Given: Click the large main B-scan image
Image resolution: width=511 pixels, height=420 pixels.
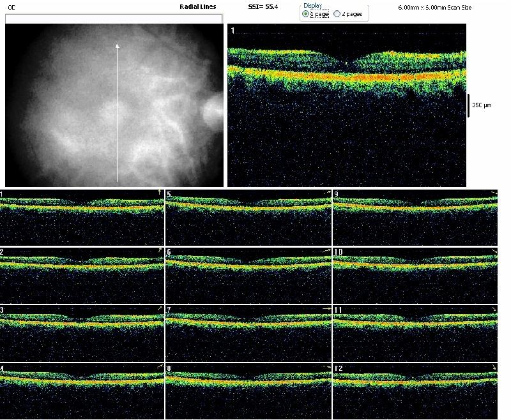Looking at the screenshot, I should tap(346, 105).
